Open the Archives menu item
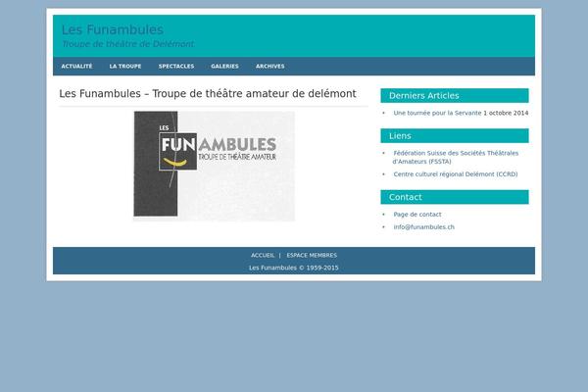The image size is (588, 392). click(270, 66)
